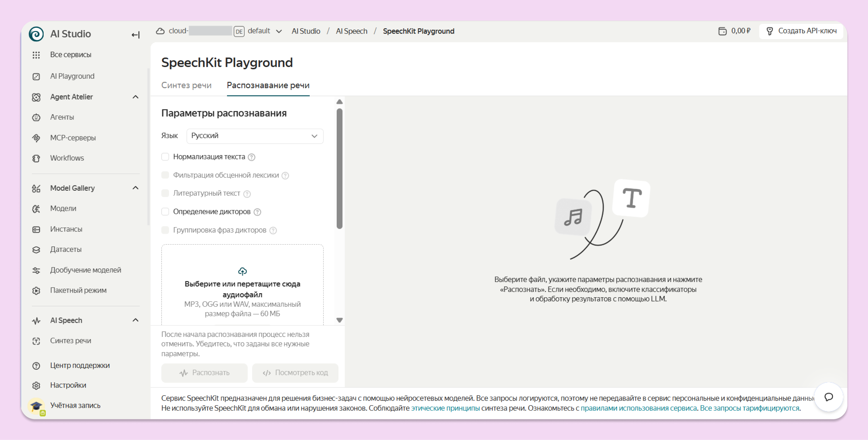Click the cloud icon in the breadcrumb
The height and width of the screenshot is (440, 868).
click(x=160, y=31)
